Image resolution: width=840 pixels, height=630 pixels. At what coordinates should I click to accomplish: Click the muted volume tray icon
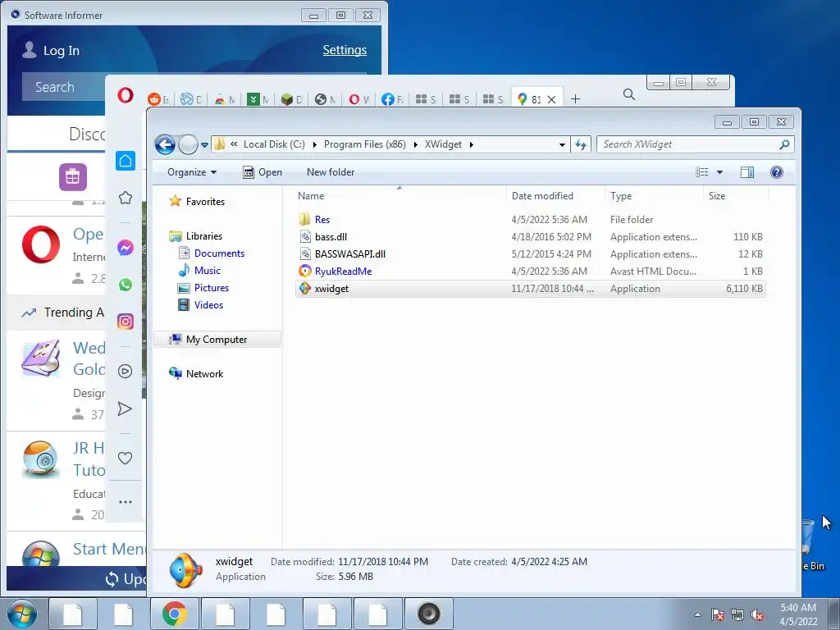756,615
